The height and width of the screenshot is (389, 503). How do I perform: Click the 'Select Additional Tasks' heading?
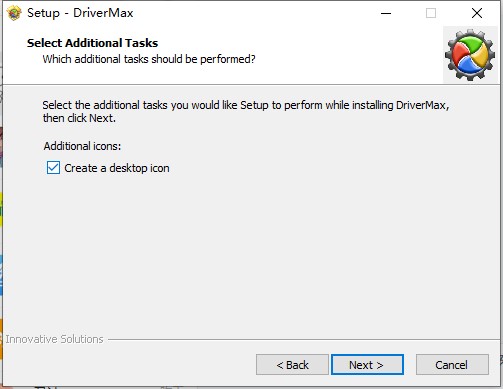[92, 43]
